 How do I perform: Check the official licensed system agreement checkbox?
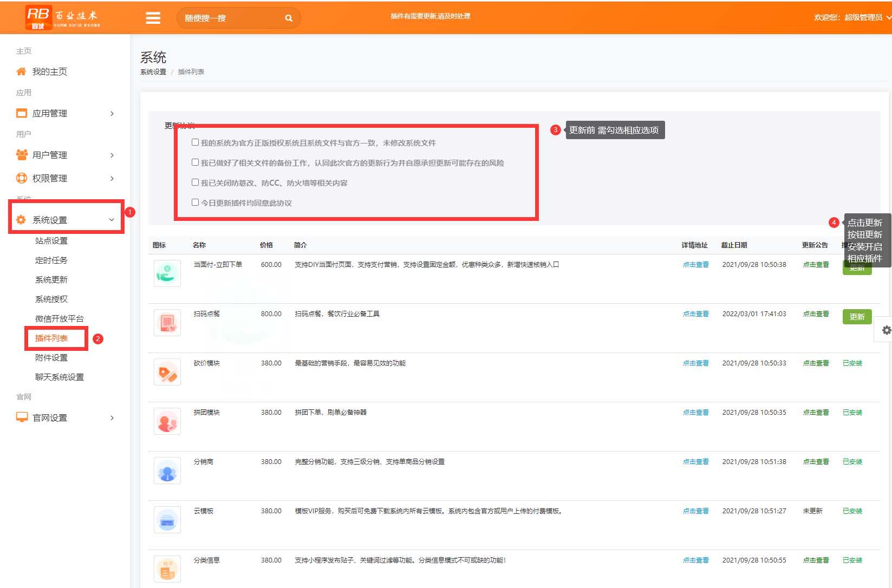pos(195,142)
